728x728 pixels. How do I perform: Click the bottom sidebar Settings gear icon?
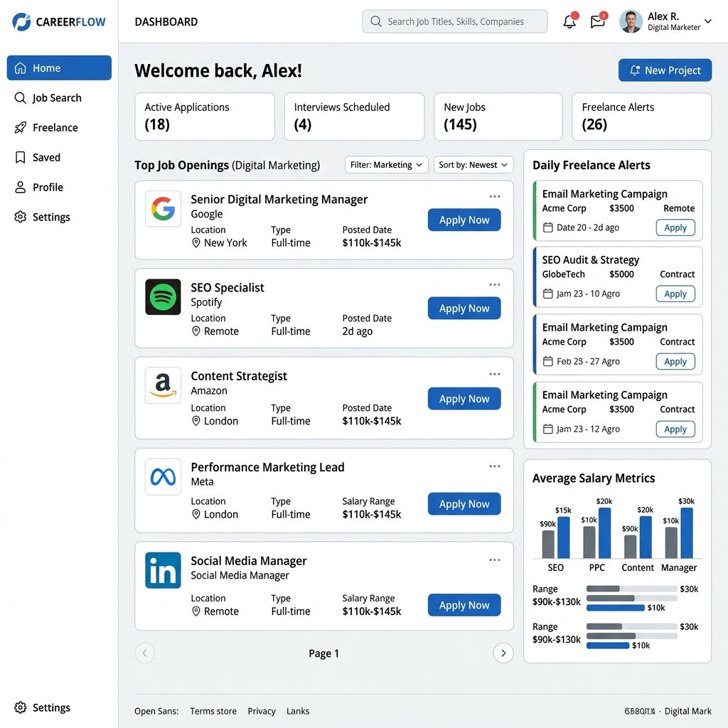[x=21, y=707]
